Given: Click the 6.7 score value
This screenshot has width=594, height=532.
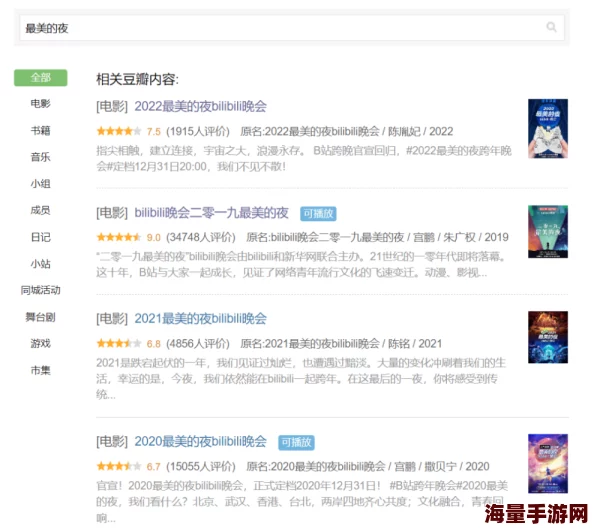Looking at the screenshot, I should [x=153, y=467].
